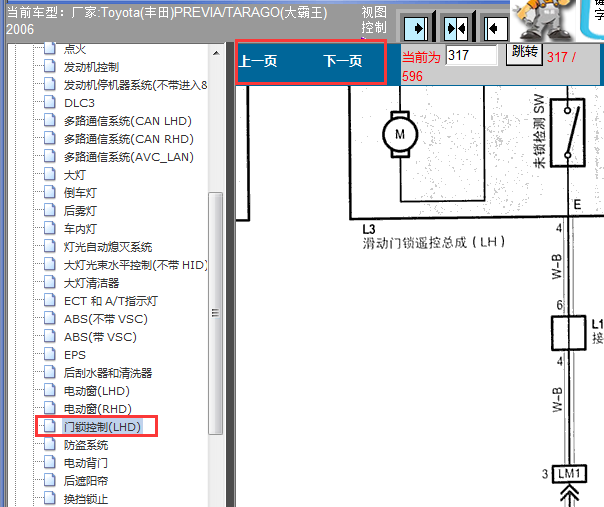Screen dimensions: 604x507
Task: Select 门锁控制(LHD) entry
Action: tap(102, 426)
